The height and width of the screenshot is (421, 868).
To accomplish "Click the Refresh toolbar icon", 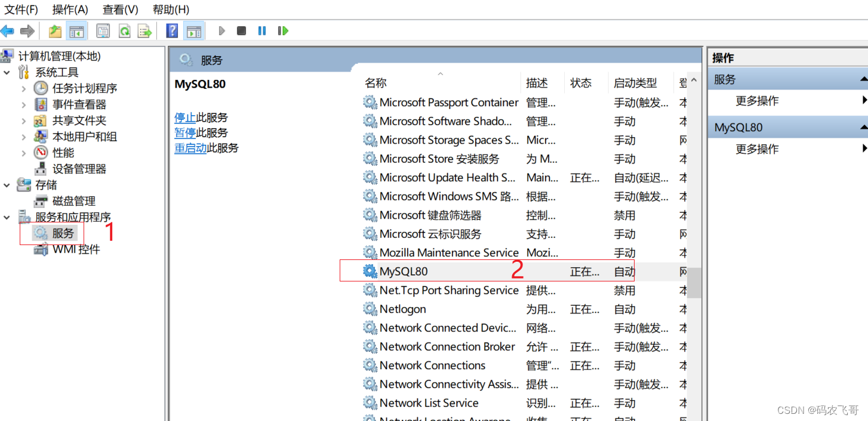I will point(124,30).
